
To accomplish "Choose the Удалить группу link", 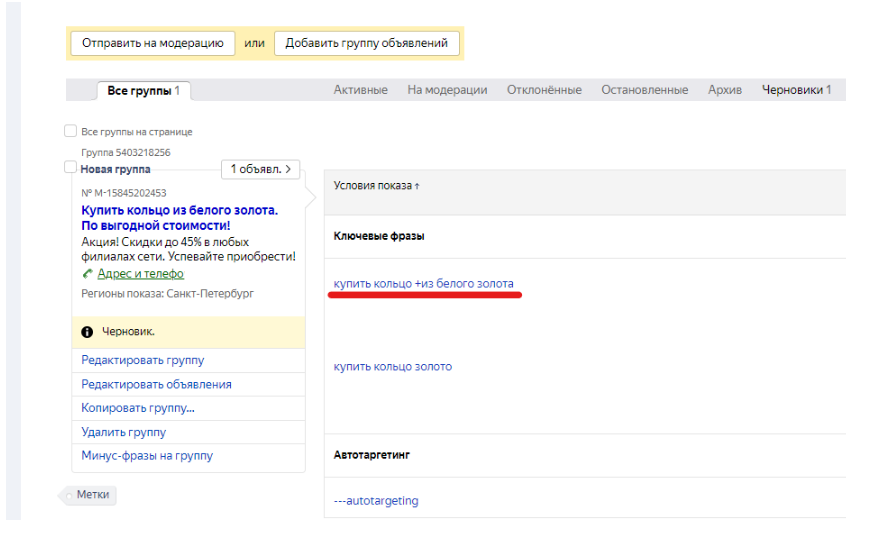I will click(x=124, y=432).
